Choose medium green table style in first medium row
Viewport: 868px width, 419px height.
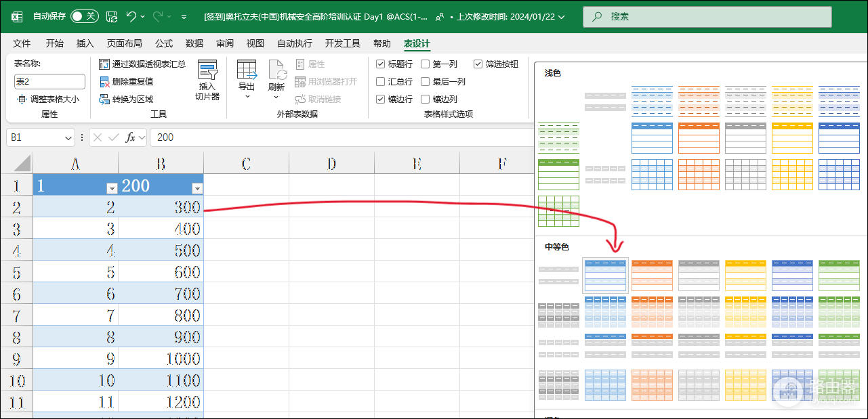(x=839, y=275)
